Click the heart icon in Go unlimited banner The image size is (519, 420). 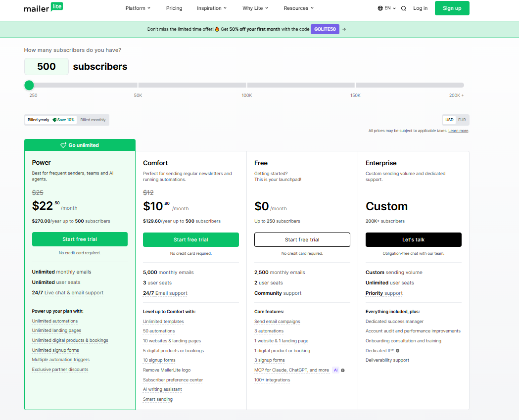(x=63, y=145)
